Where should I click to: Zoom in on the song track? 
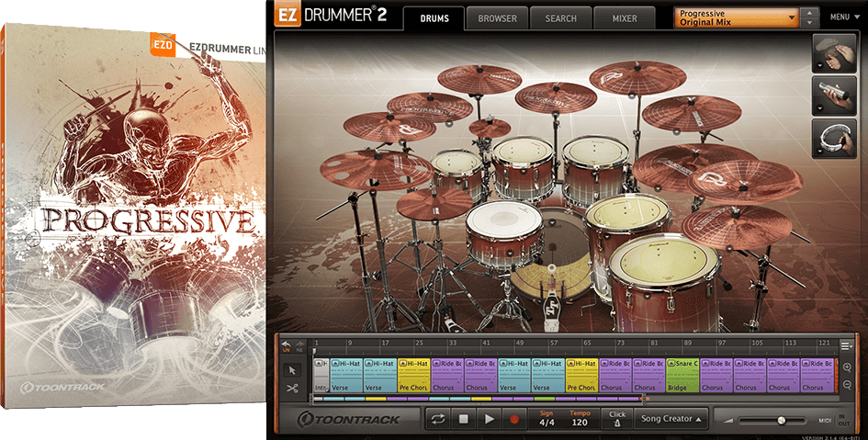[x=847, y=367]
